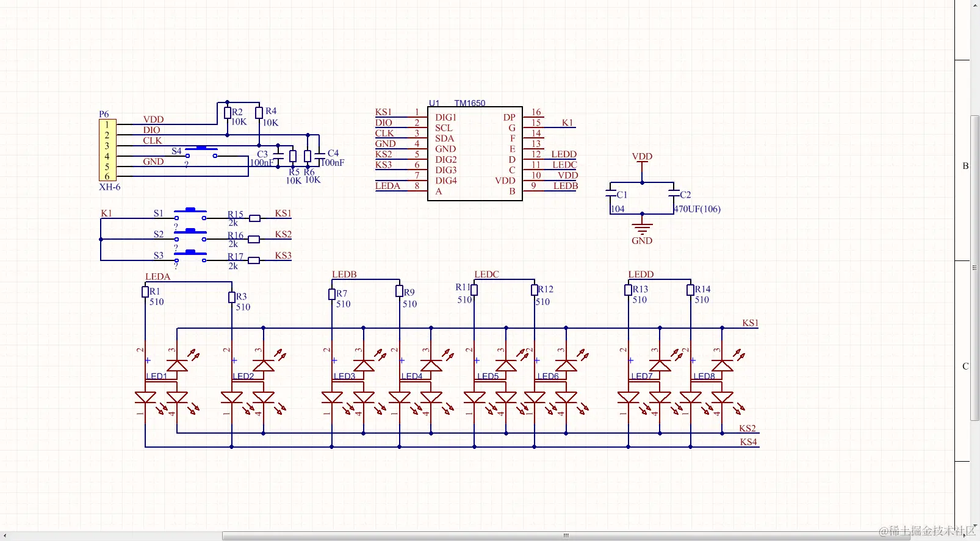Click the LEDD net label above R13

coord(641,274)
